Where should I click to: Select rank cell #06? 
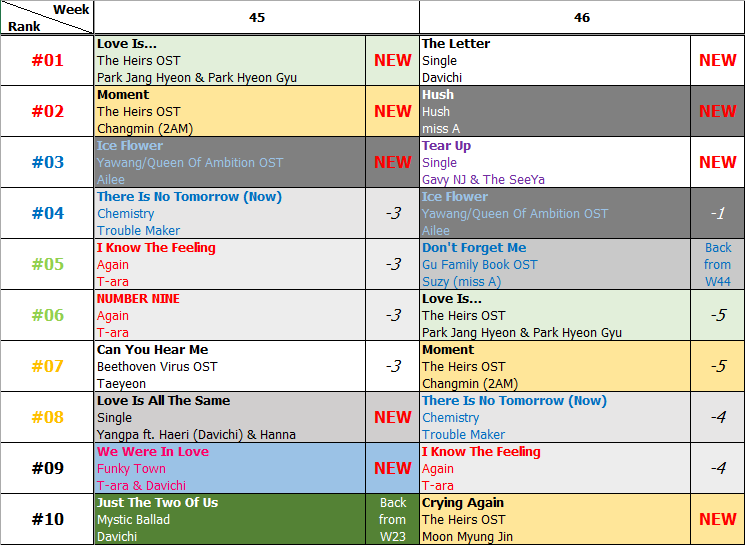(47, 315)
